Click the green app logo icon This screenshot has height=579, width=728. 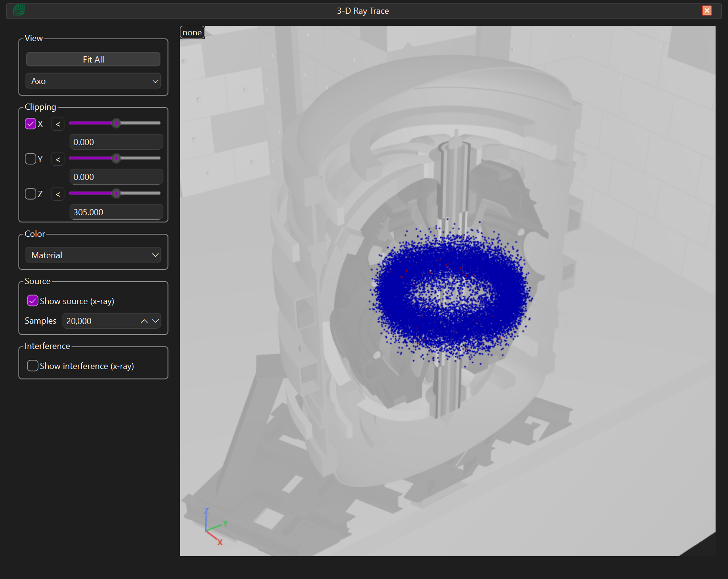pos(19,10)
